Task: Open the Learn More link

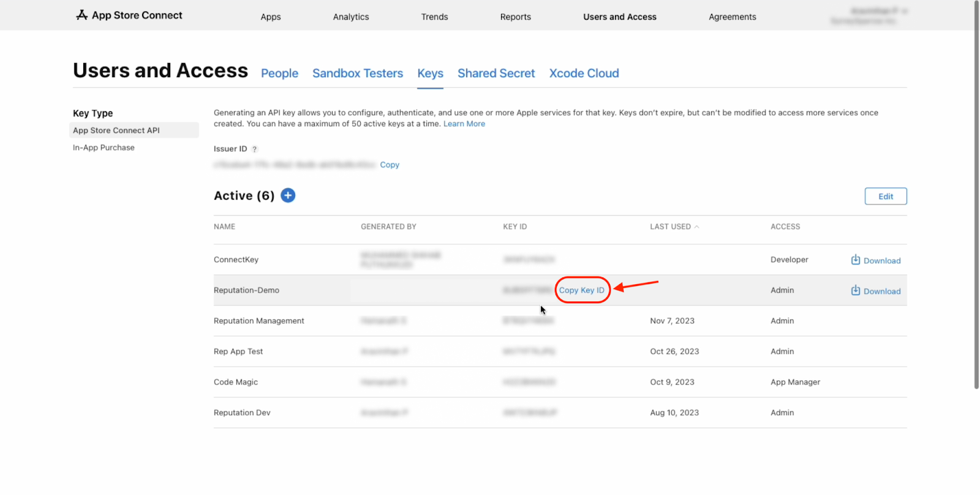Action: tap(464, 124)
